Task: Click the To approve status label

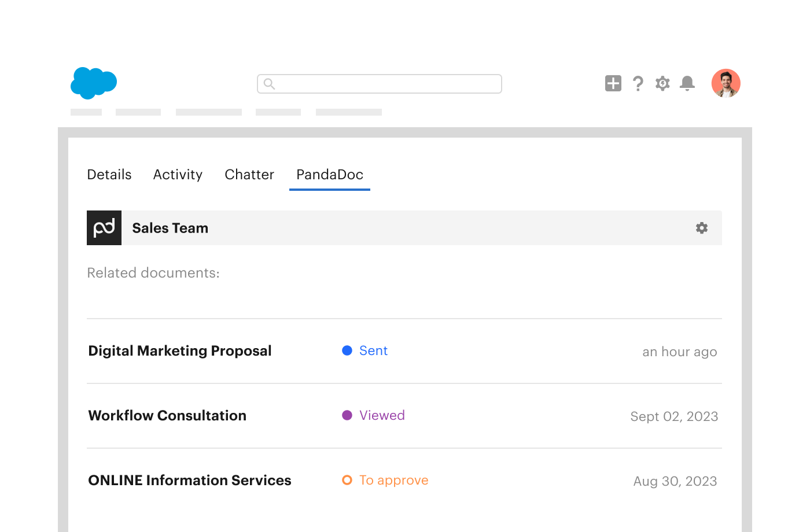Action: (394, 481)
